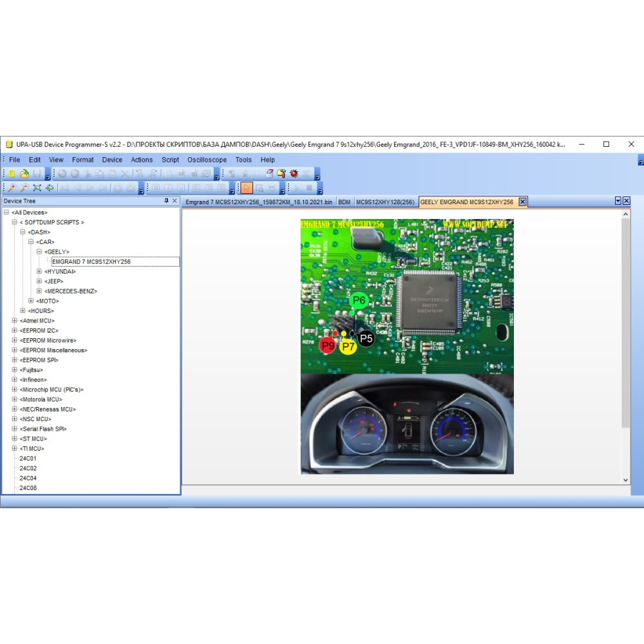Click the Cut scissors icon

(88, 174)
